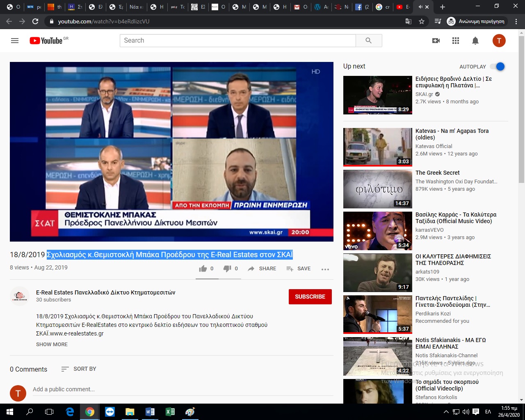Open Παντελής Παντελίδης video title
The image size is (525, 420).
[x=453, y=301]
